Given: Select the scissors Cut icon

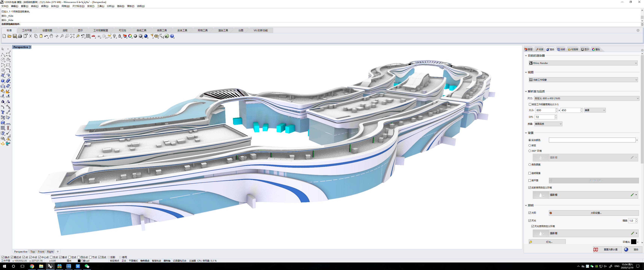Looking at the screenshot, I should coord(31,36).
